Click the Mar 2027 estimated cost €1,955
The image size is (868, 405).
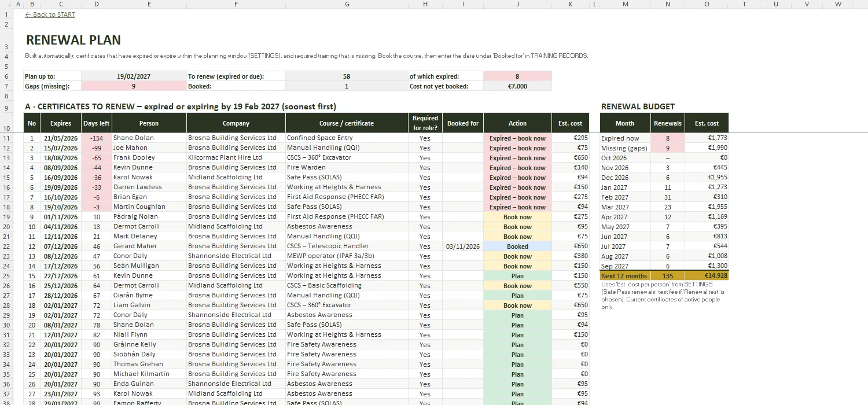[x=707, y=207]
